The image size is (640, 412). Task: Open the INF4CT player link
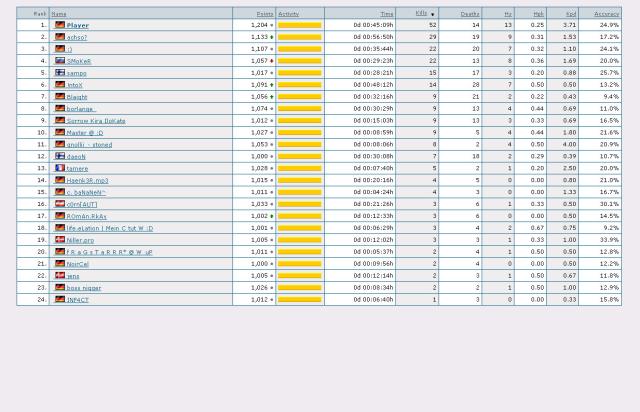(77, 300)
